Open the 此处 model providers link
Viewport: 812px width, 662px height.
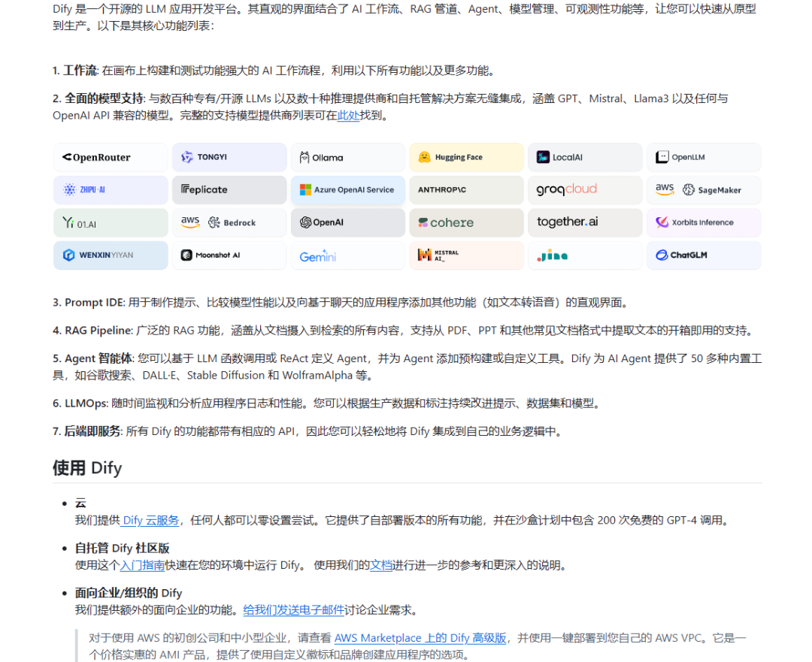348,116
